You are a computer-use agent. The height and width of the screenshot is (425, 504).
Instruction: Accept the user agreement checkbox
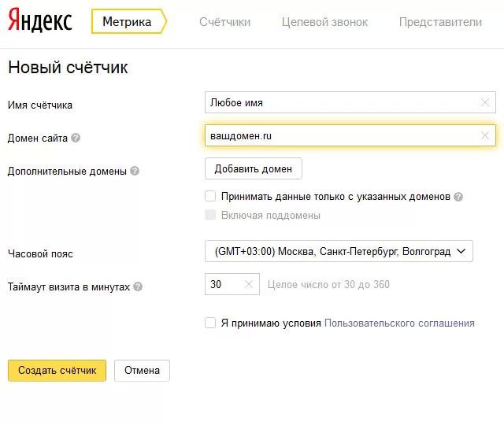(210, 323)
